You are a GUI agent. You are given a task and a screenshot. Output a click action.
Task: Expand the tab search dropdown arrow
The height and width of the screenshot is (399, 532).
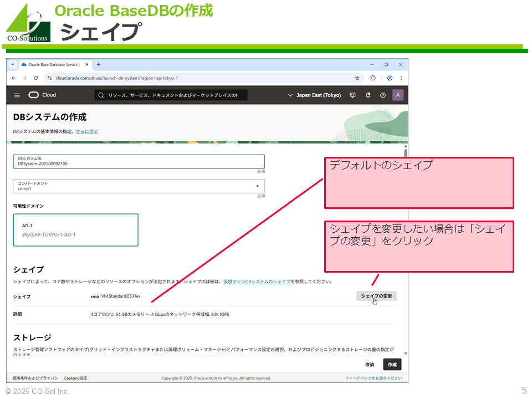coord(13,64)
